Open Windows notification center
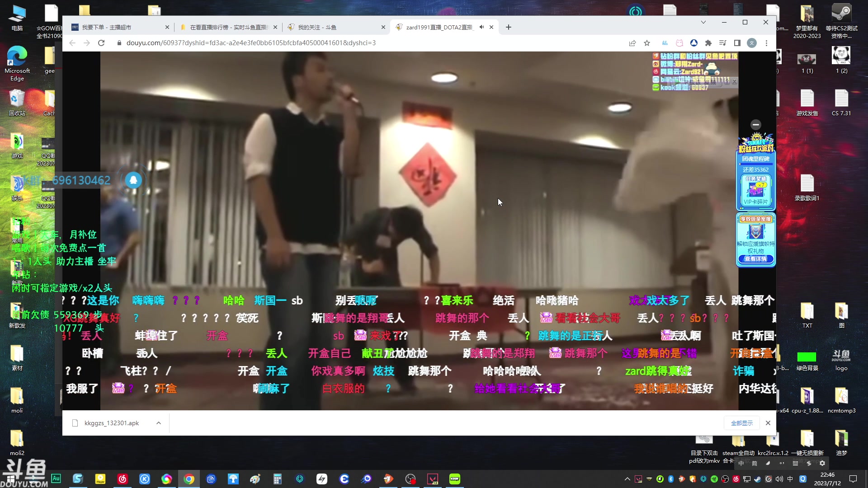The image size is (868, 488). tap(853, 479)
